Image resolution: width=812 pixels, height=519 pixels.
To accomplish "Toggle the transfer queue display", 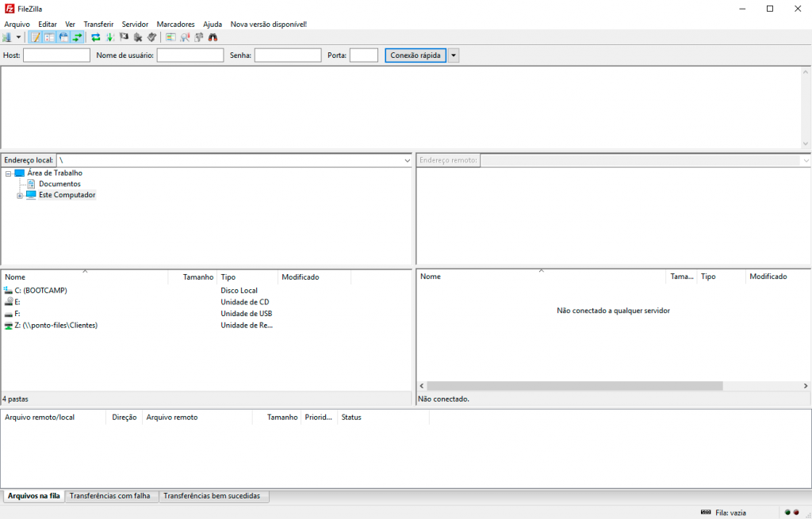I will (77, 37).
